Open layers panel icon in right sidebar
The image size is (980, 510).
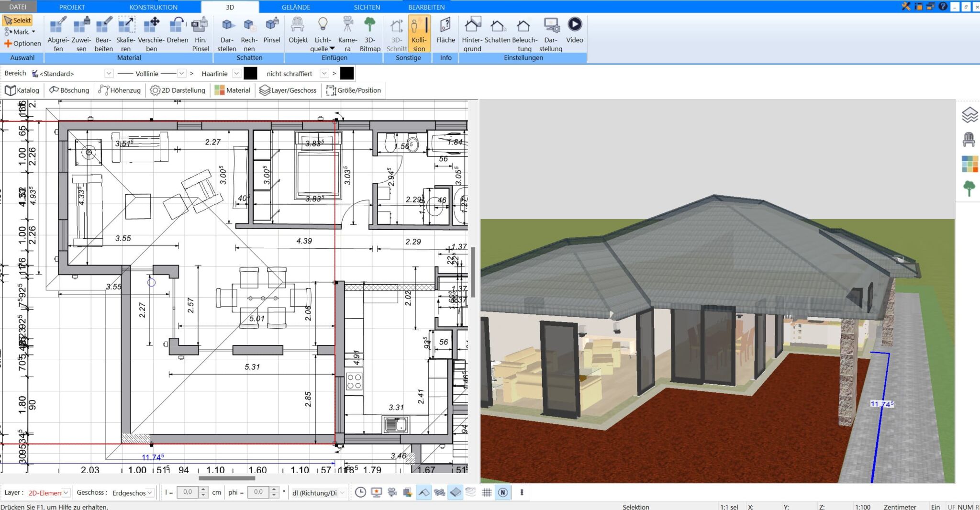click(969, 115)
